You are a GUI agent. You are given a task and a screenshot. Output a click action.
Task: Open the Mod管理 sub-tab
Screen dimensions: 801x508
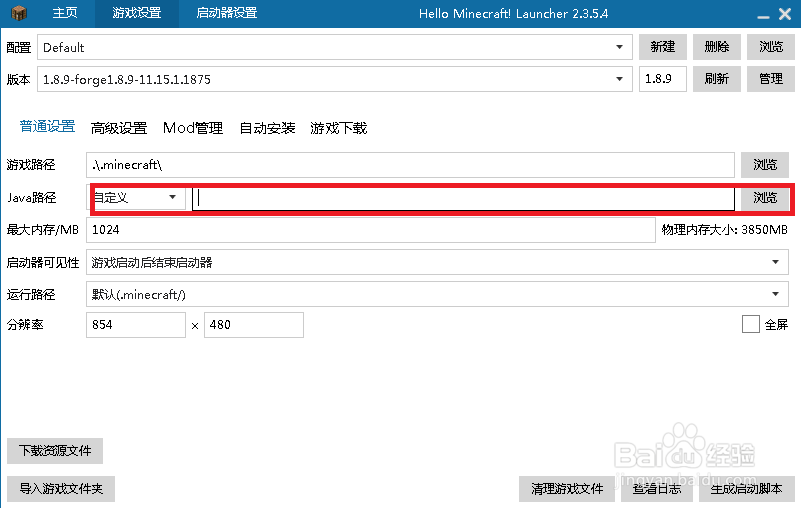click(x=193, y=128)
